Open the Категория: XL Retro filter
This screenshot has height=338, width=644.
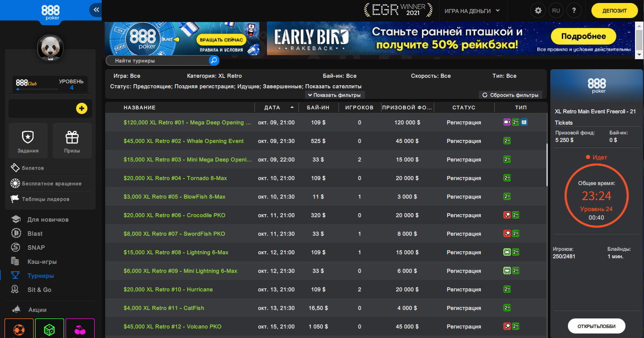[x=214, y=76]
